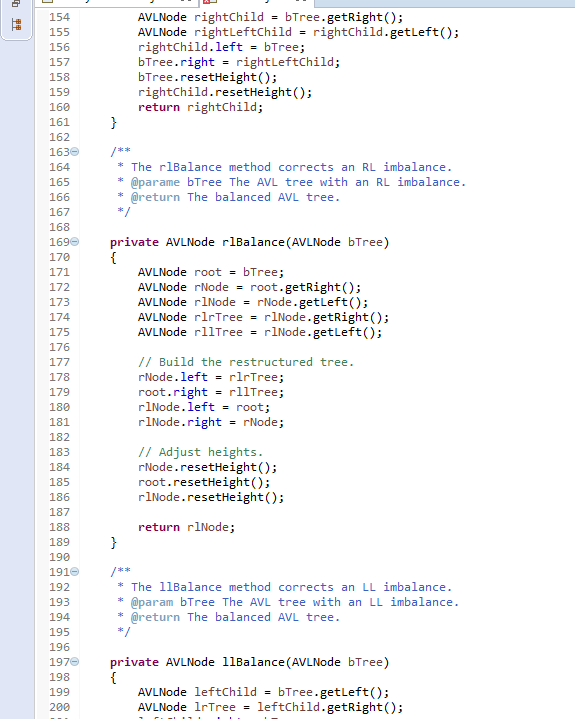
Task: Click 'rlNode.right = rNode;' line
Action: (211, 422)
